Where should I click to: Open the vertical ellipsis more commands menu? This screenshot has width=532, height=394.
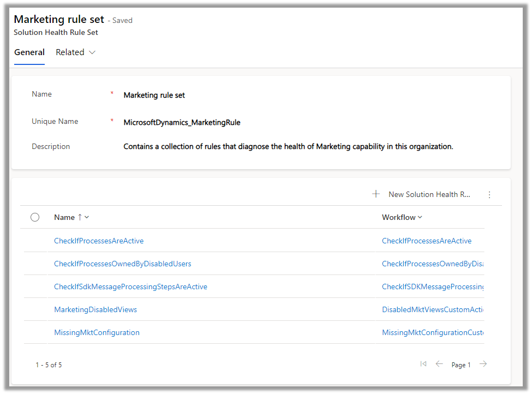click(x=489, y=195)
